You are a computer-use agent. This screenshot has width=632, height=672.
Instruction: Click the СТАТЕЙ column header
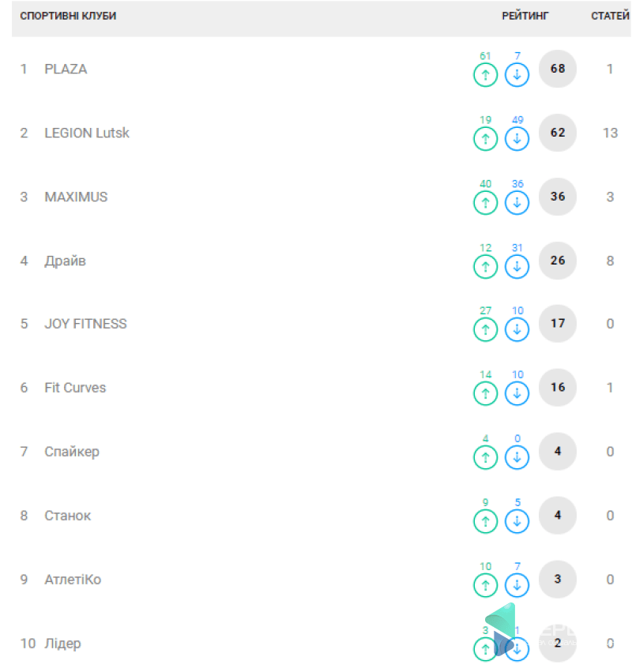click(610, 16)
